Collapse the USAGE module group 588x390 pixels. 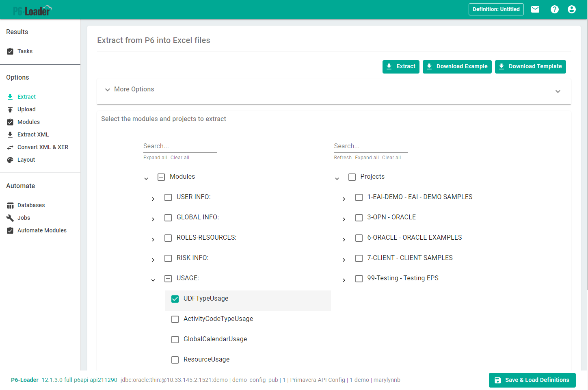pyautogui.click(x=153, y=280)
